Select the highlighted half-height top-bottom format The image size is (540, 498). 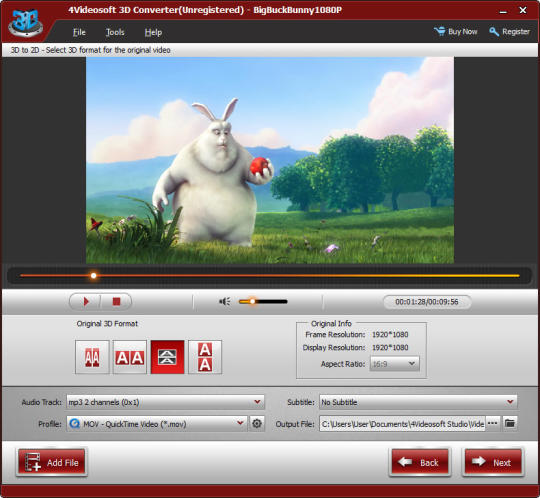pos(167,357)
